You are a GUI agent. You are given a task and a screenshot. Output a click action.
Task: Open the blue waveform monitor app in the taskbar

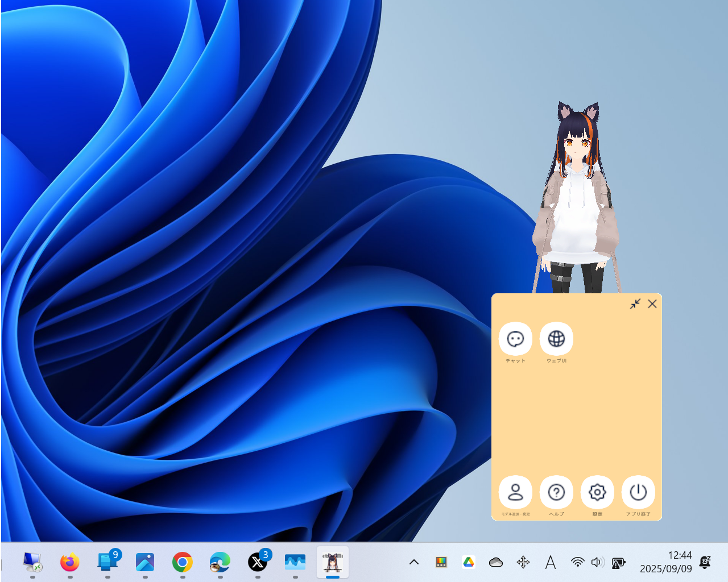click(x=295, y=562)
